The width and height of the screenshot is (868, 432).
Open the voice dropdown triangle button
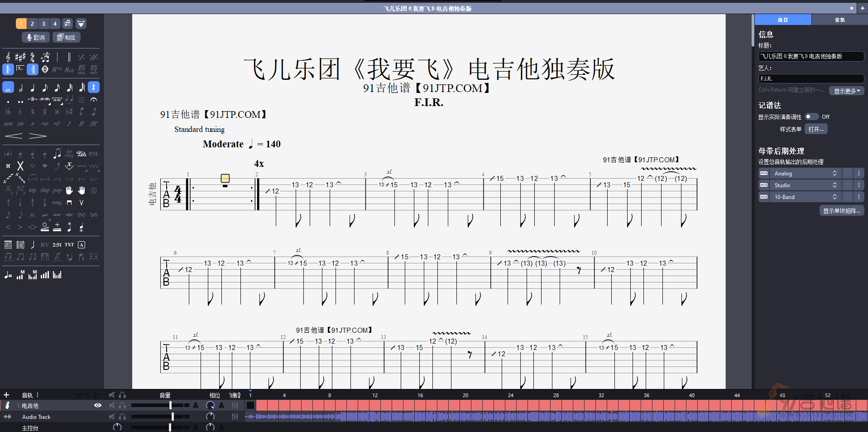81,24
